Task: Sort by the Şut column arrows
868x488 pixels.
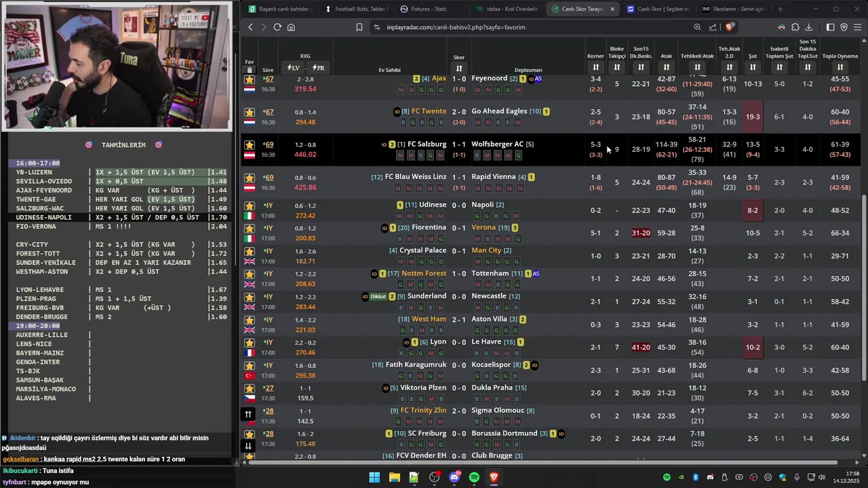Action: pos(753,67)
